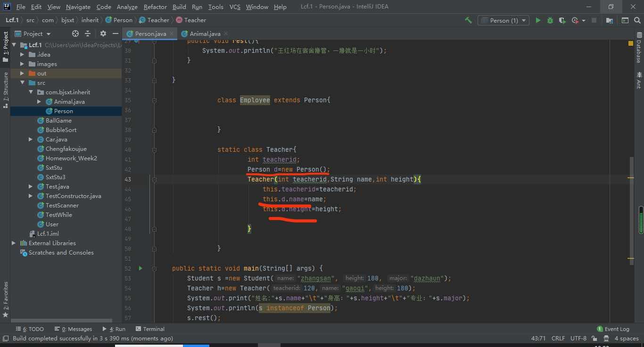This screenshot has height=347, width=644.
Task: Open the Build menu
Action: (179, 7)
